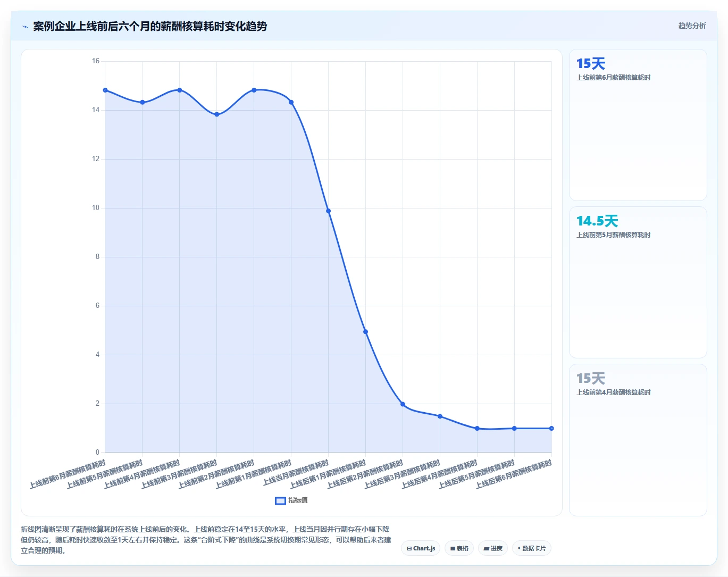Click the data point for 上线后第2月
The width and height of the screenshot is (728, 577).
coord(403,405)
